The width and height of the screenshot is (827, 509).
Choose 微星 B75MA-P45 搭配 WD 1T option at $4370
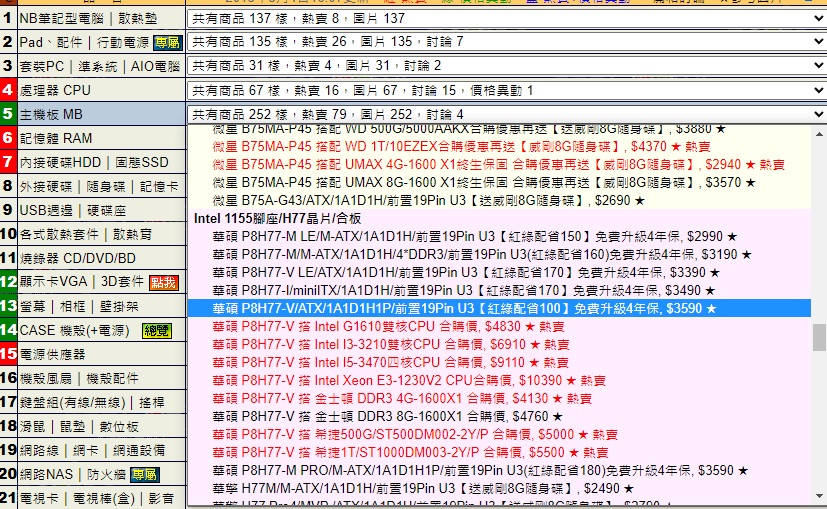[x=499, y=147]
